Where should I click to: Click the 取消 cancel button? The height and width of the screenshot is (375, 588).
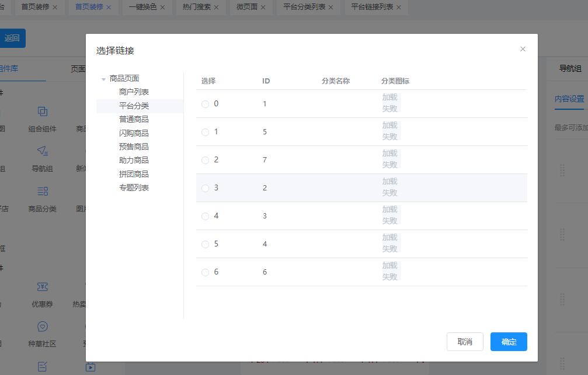click(465, 342)
